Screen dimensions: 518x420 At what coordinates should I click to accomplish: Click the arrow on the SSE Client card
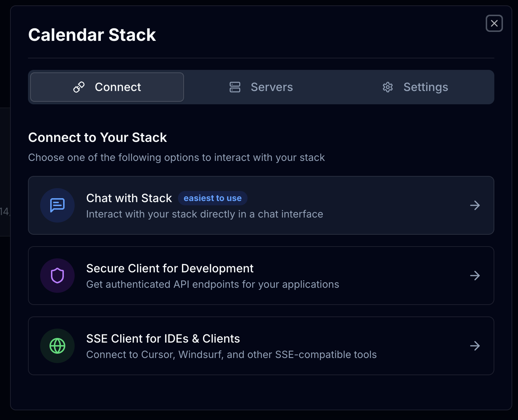[475, 346]
